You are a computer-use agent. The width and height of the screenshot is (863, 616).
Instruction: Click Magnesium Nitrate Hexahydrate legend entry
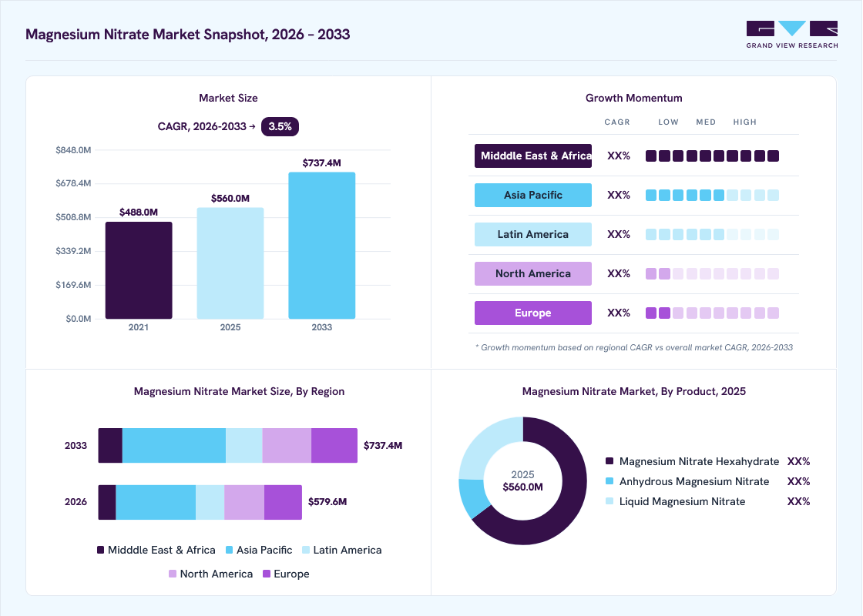[x=708, y=461]
